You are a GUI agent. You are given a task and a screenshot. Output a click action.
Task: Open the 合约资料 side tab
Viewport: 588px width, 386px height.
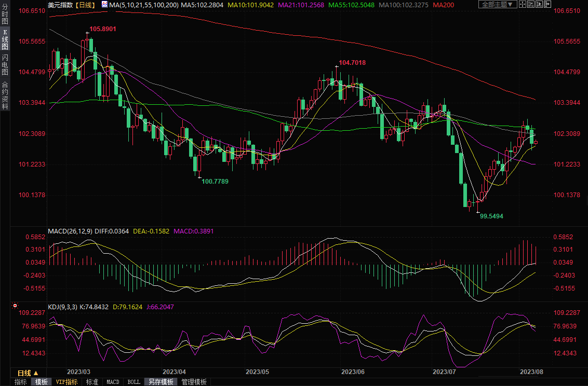coord(5,95)
